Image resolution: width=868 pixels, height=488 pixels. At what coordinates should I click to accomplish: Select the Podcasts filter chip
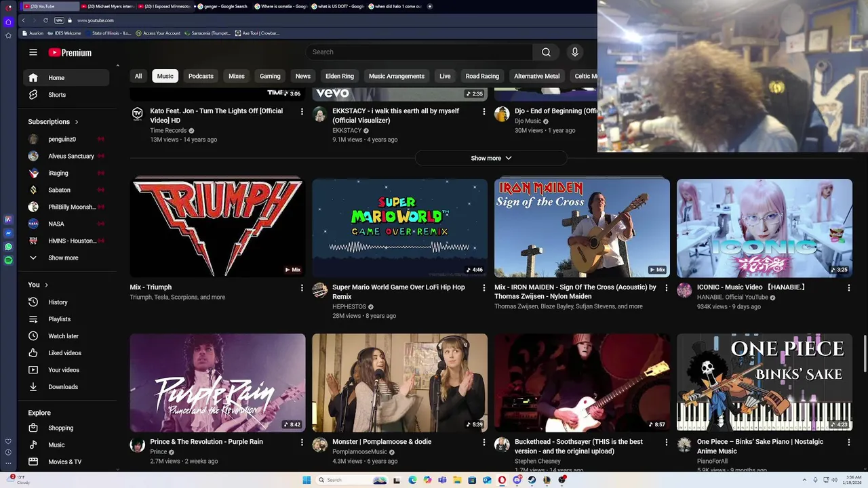pos(201,77)
